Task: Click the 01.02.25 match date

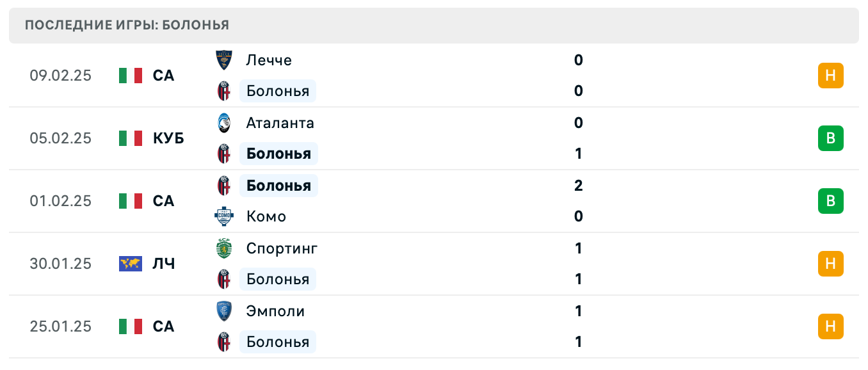Action: coord(61,201)
